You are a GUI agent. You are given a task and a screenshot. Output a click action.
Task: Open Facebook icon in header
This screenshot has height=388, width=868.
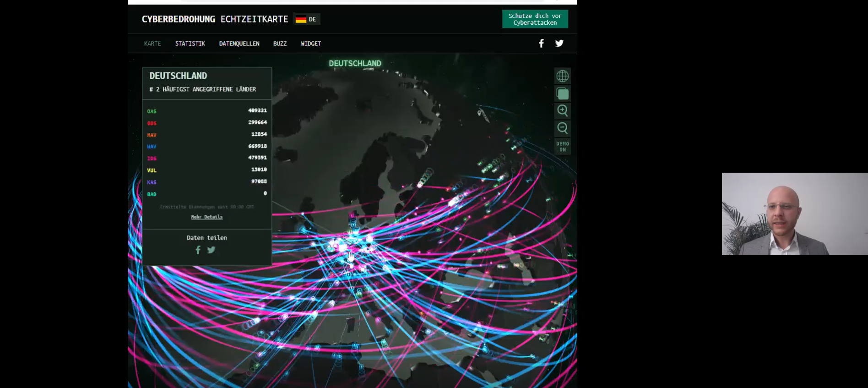click(541, 44)
